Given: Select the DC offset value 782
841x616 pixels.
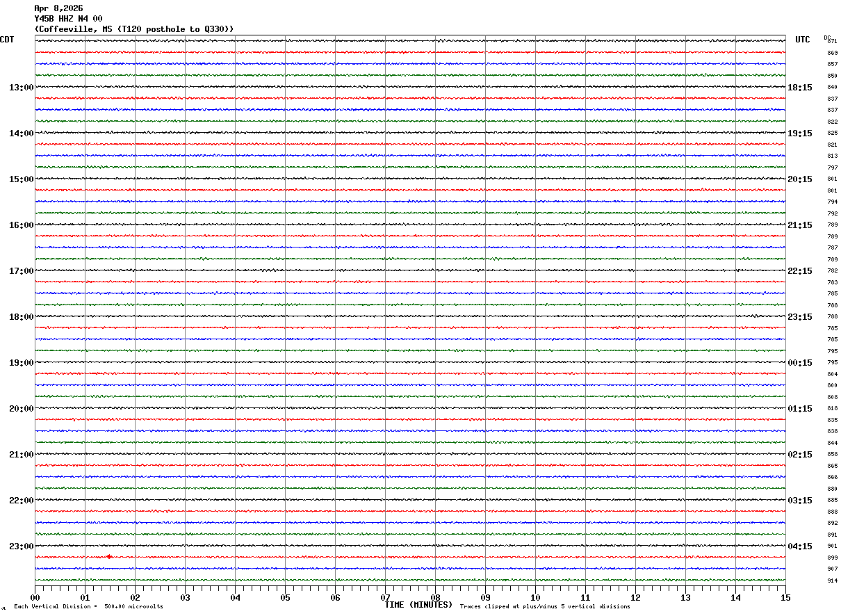Looking at the screenshot, I should 833,270.
